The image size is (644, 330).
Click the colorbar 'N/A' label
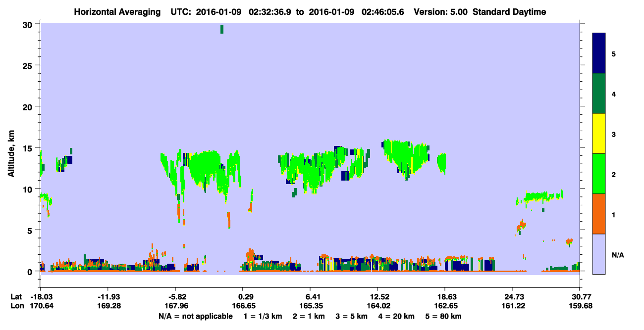617,255
